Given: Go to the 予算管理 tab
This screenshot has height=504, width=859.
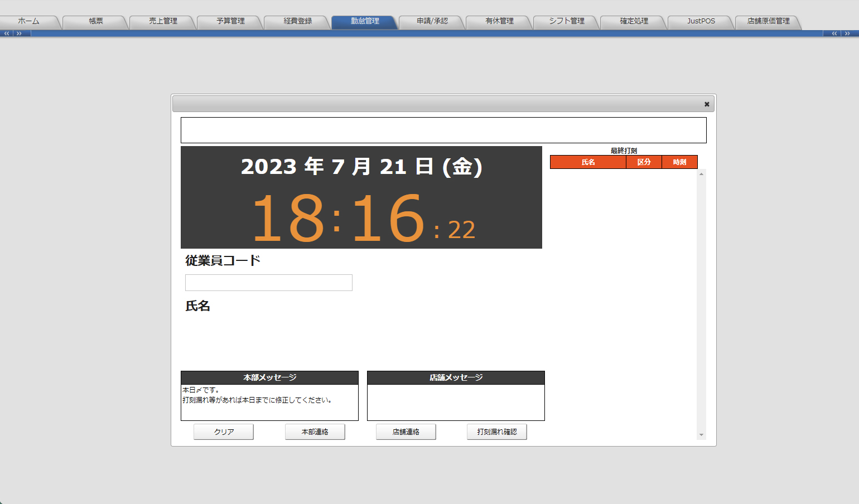Looking at the screenshot, I should 230,21.
